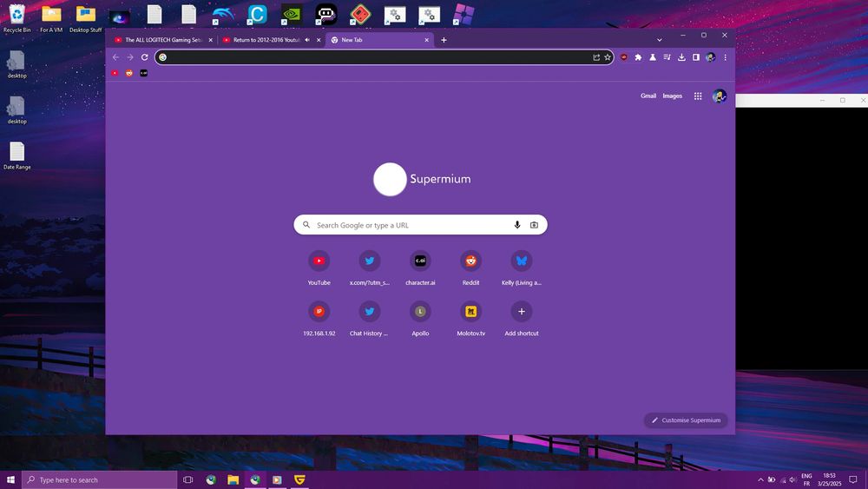Close the New Tab tab
This screenshot has width=868, height=489.
pyautogui.click(x=426, y=40)
